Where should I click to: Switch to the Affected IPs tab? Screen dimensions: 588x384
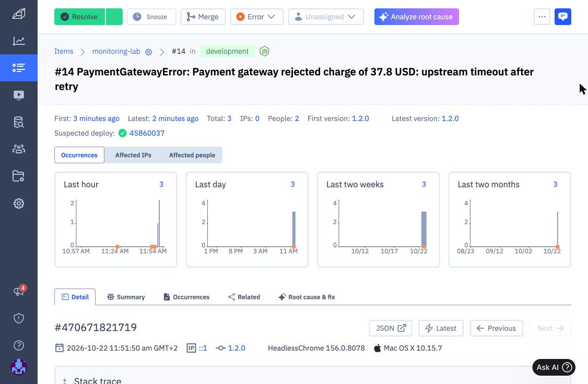[x=133, y=155]
